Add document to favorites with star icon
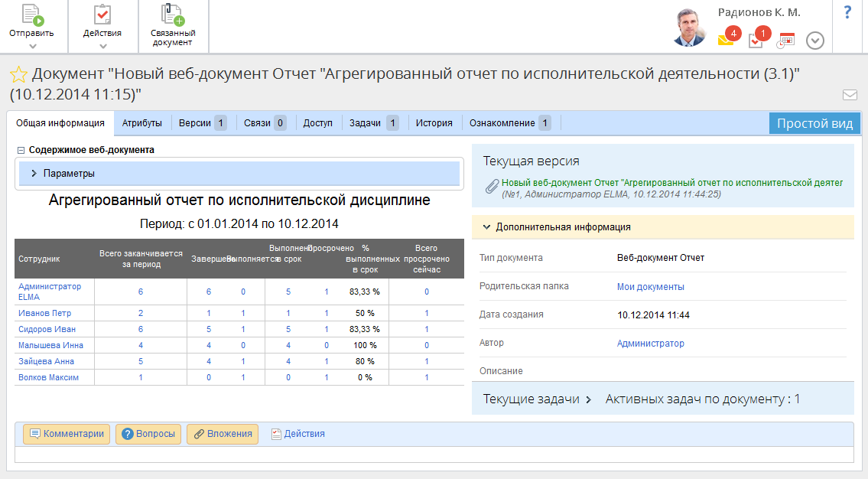The width and height of the screenshot is (868, 479). [18, 75]
